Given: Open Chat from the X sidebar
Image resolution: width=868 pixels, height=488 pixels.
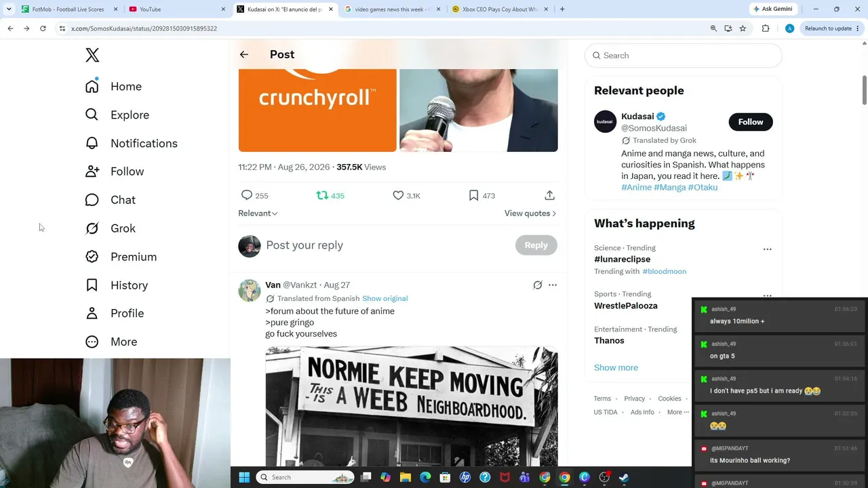Looking at the screenshot, I should [110, 200].
